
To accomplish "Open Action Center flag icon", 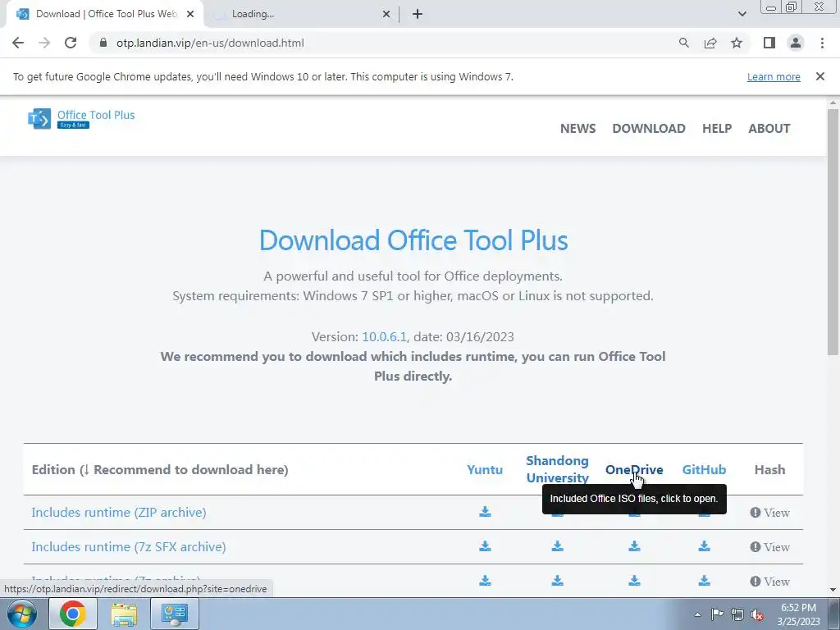I will click(717, 614).
